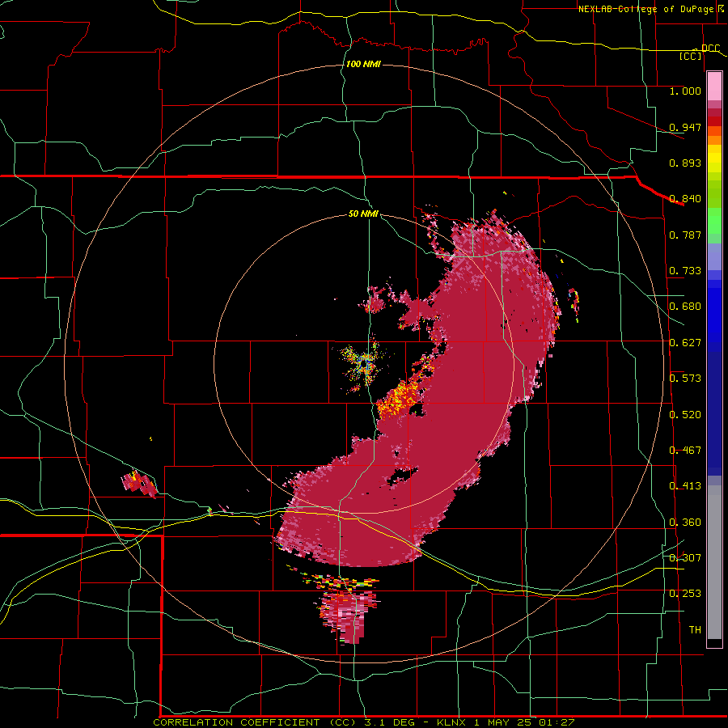Image resolution: width=728 pixels, height=728 pixels.
Task: Click the multicolor clutter at radar center
Action: click(365, 363)
